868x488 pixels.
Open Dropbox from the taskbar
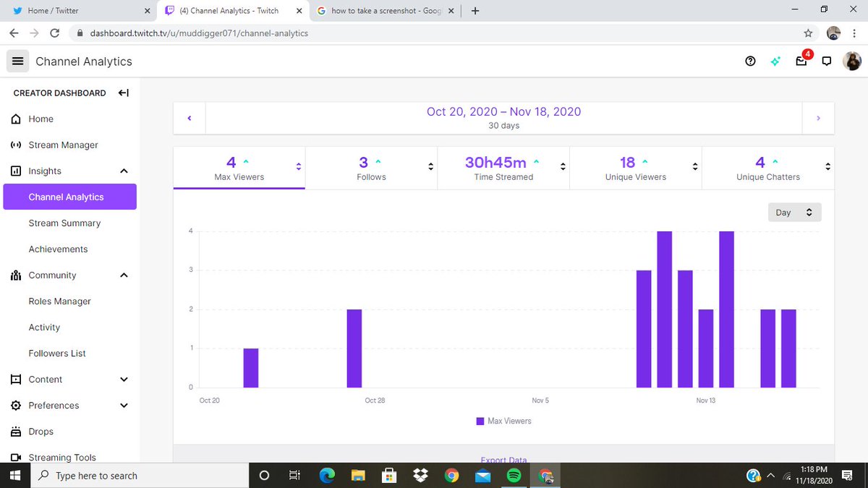[420, 475]
